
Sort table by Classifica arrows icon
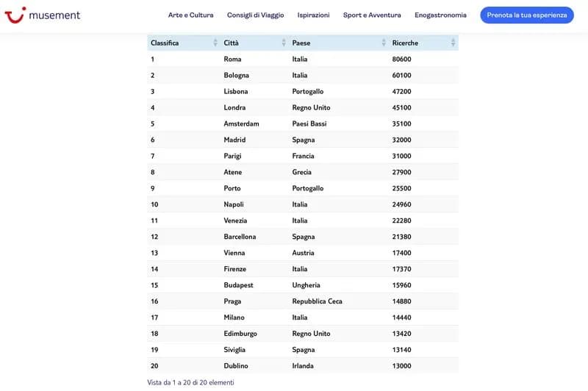(x=215, y=43)
